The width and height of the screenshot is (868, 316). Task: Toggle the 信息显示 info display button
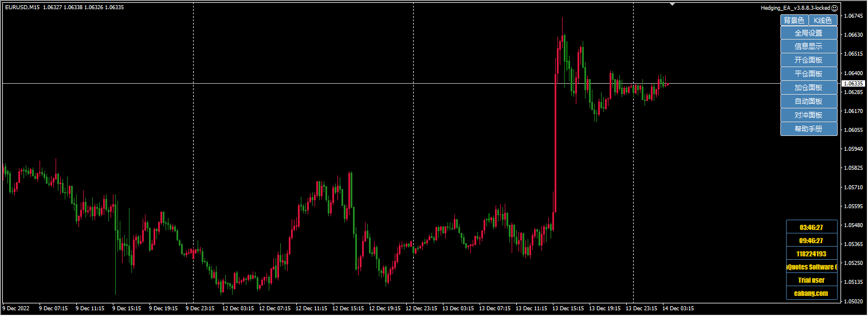click(809, 46)
